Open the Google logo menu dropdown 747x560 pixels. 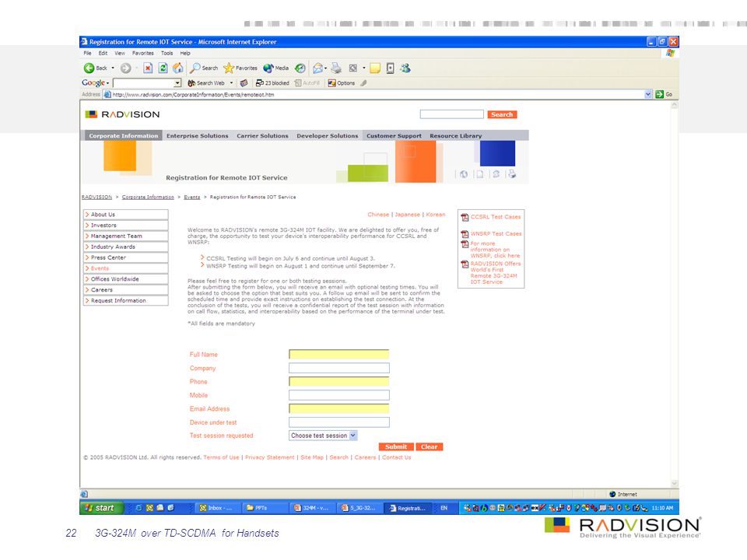click(95, 83)
